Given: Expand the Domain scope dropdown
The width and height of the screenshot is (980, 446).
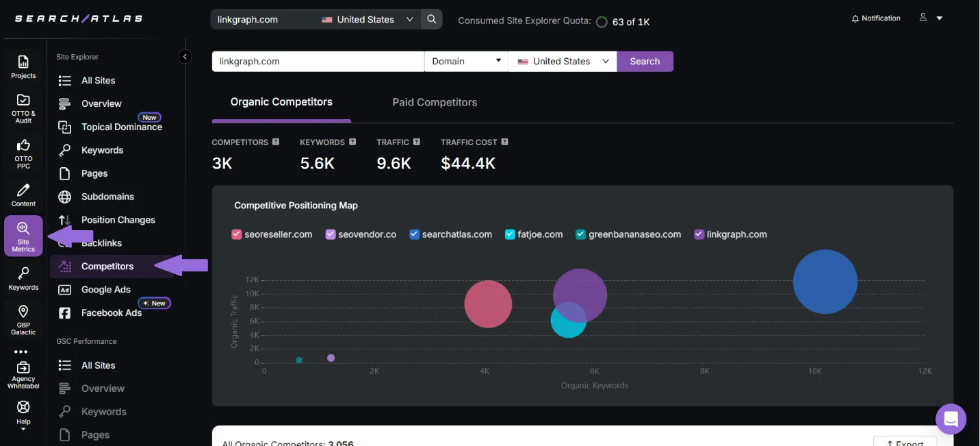Looking at the screenshot, I should [x=466, y=62].
